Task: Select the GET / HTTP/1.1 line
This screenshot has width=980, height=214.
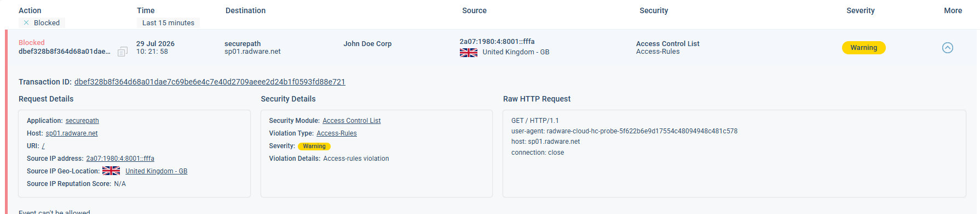Action: click(x=535, y=121)
